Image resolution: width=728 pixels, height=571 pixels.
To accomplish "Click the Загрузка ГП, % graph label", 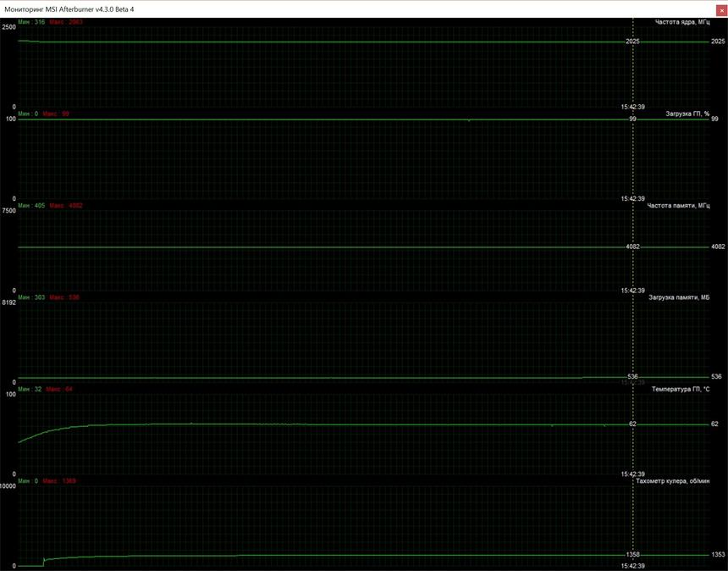I will (x=687, y=114).
